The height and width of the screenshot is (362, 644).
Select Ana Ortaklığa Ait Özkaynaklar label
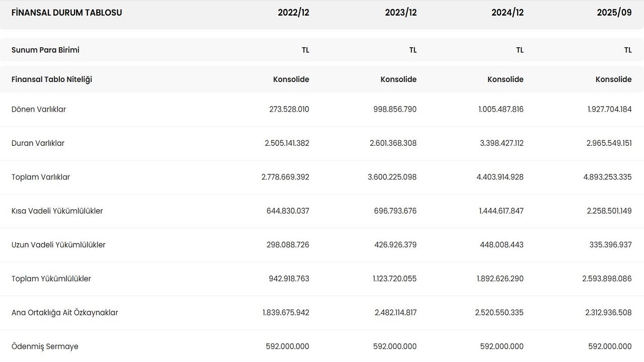[64, 313]
